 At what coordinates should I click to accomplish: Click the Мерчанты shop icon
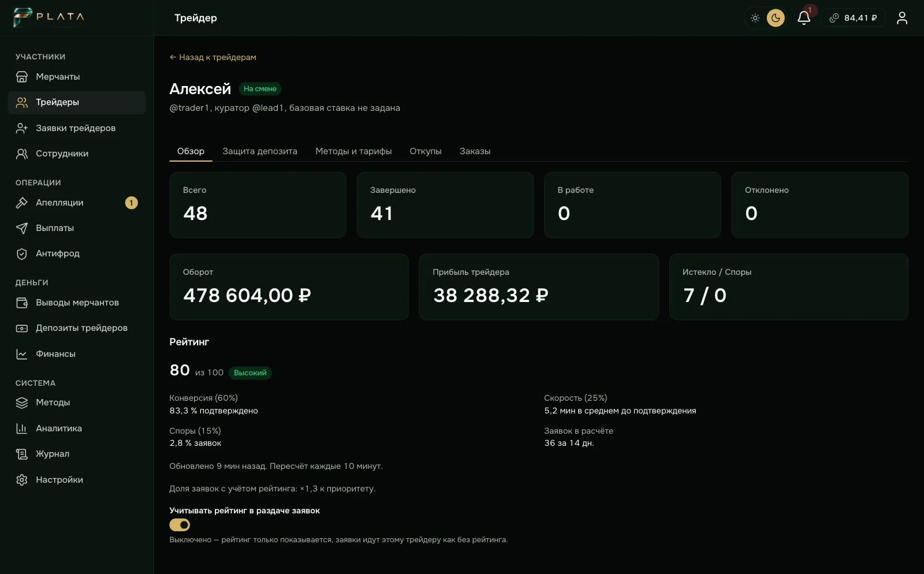click(22, 77)
